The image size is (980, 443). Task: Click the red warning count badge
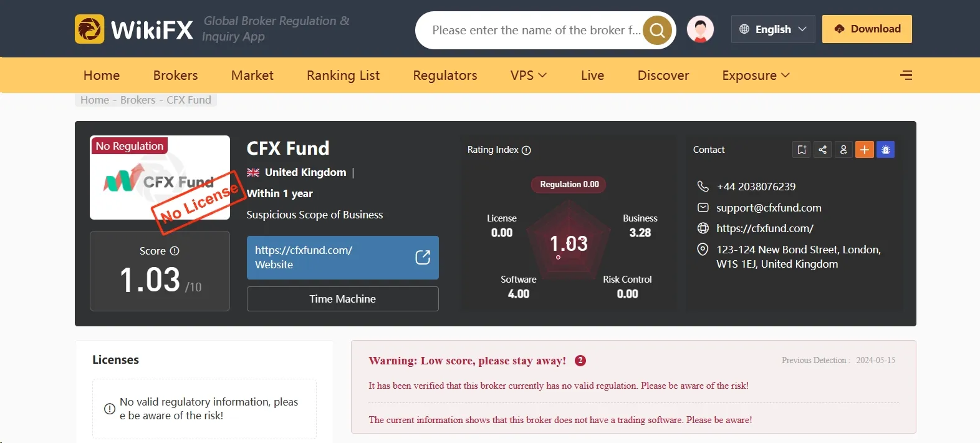coord(580,361)
